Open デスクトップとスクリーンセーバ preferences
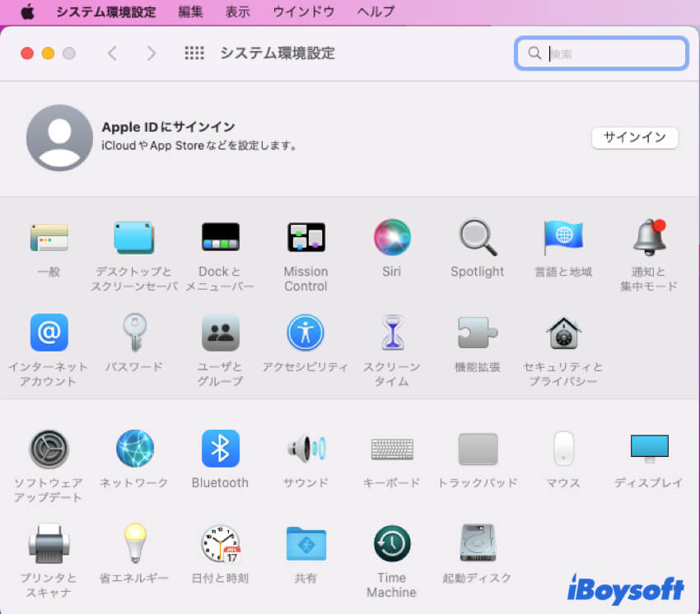 [x=133, y=237]
